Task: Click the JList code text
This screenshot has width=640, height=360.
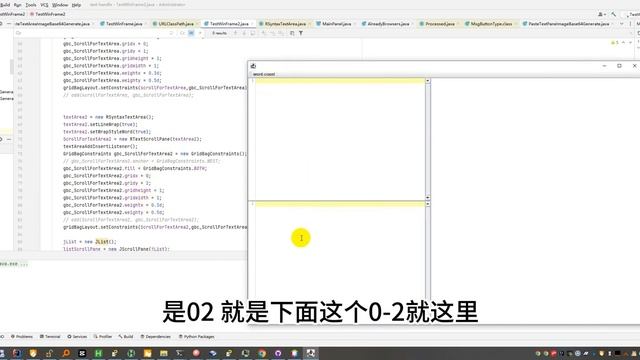Action: [x=102, y=242]
